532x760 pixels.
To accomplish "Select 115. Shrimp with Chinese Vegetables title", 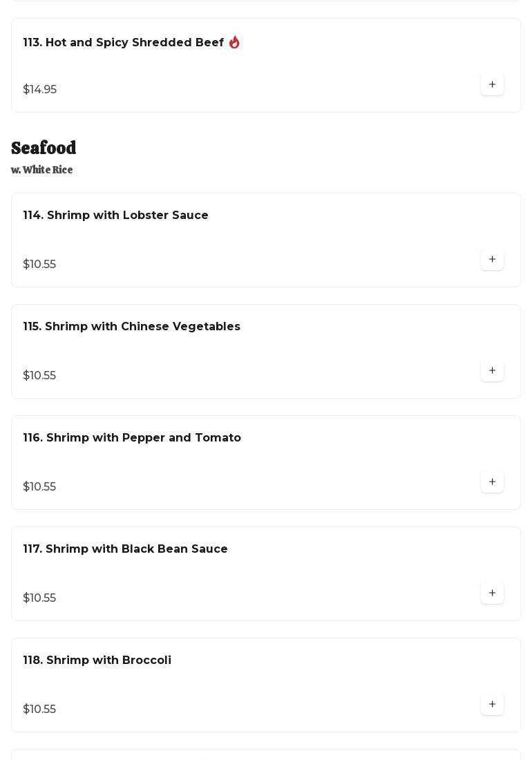I will tap(131, 327).
